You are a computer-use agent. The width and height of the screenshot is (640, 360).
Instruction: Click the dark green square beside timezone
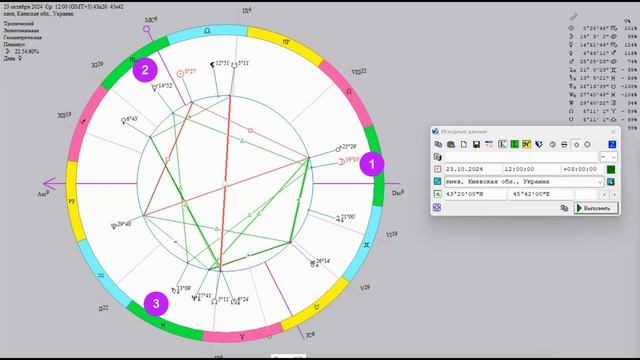(x=611, y=169)
